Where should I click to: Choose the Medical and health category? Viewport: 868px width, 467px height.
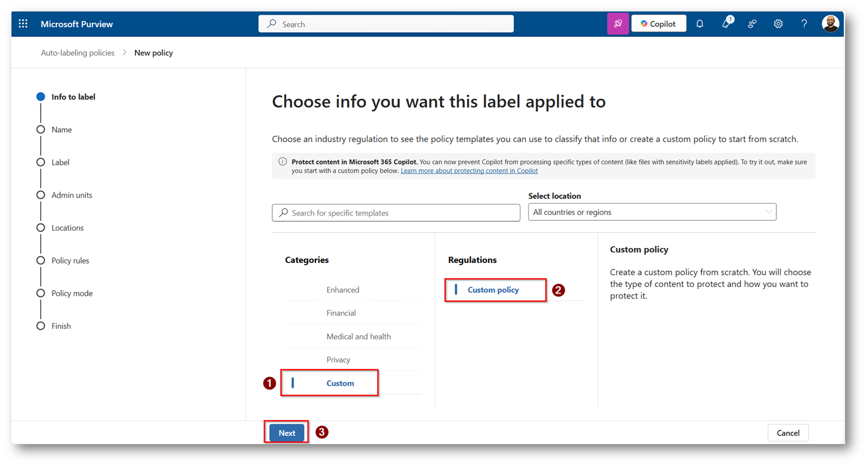click(358, 337)
